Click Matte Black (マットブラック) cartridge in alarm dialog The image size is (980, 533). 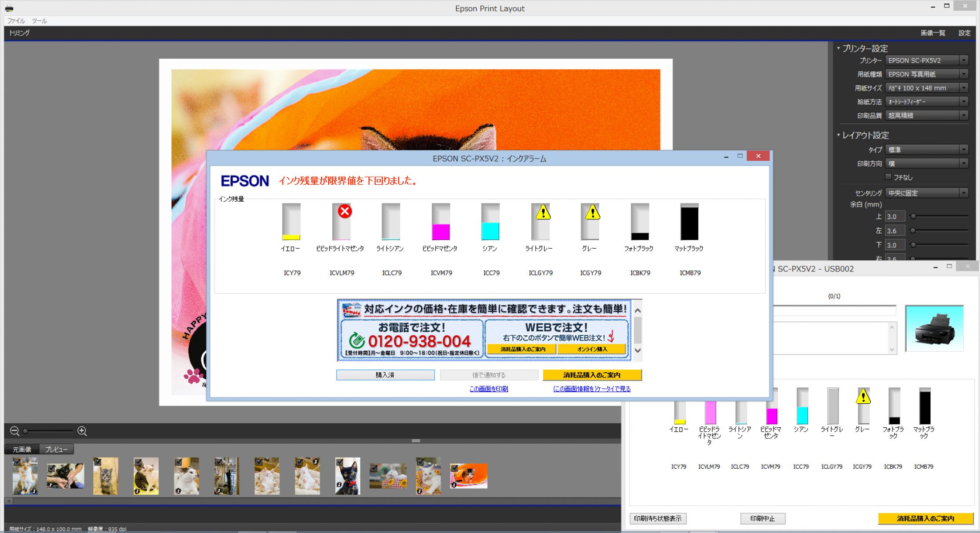click(689, 222)
